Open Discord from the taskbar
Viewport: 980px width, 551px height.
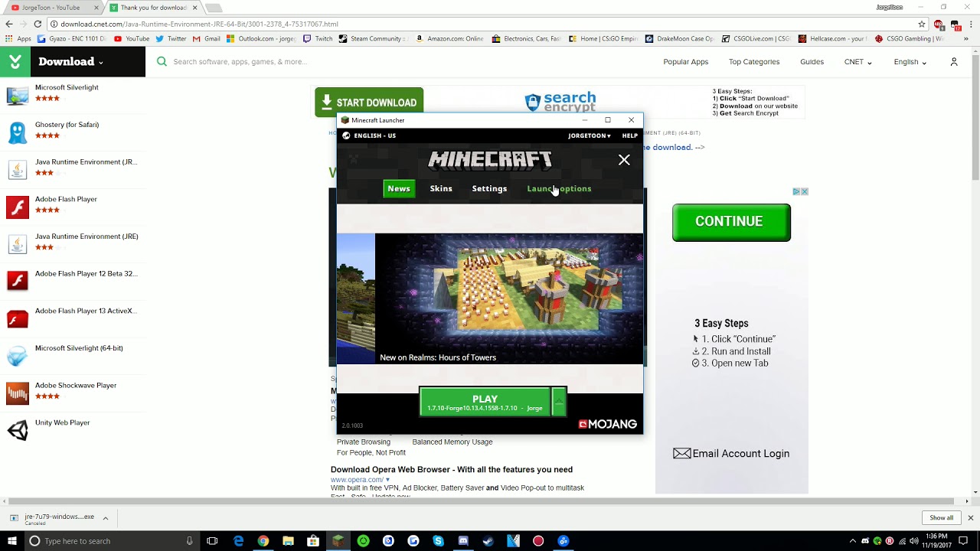tap(463, 541)
